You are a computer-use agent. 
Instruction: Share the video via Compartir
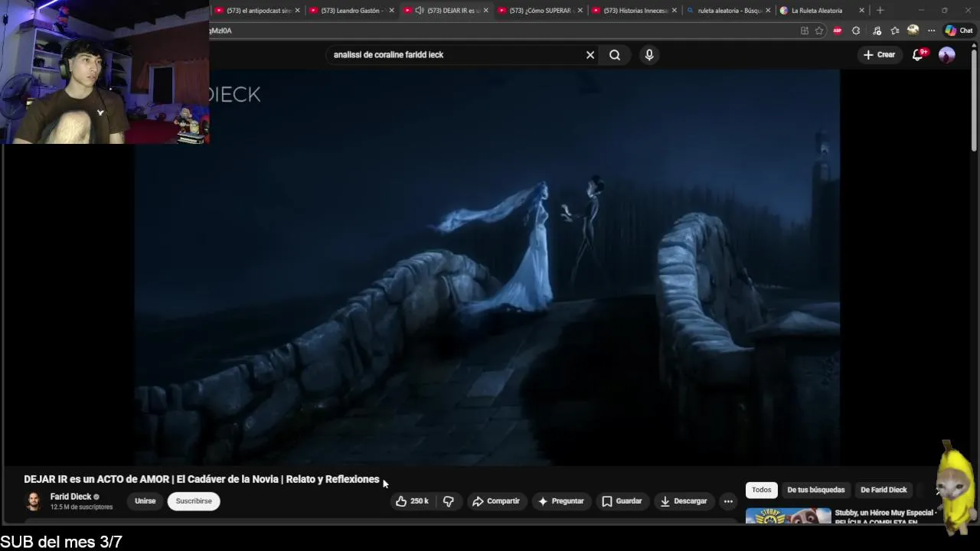496,501
